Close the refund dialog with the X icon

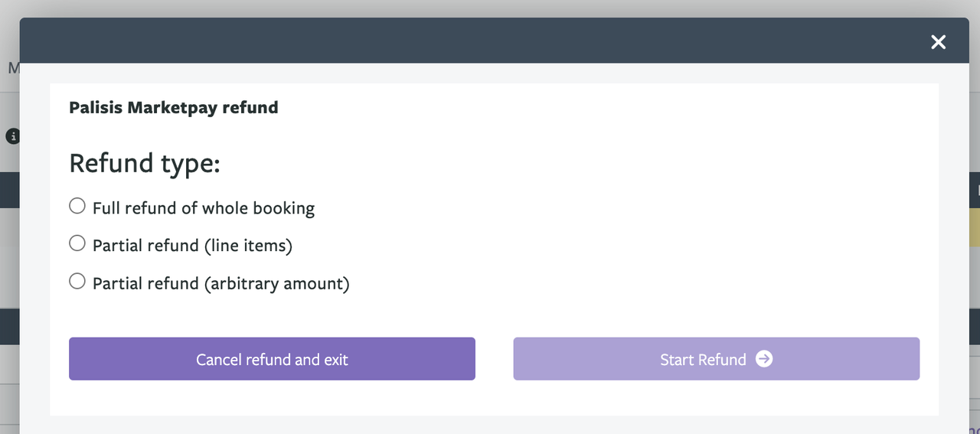[x=938, y=41]
